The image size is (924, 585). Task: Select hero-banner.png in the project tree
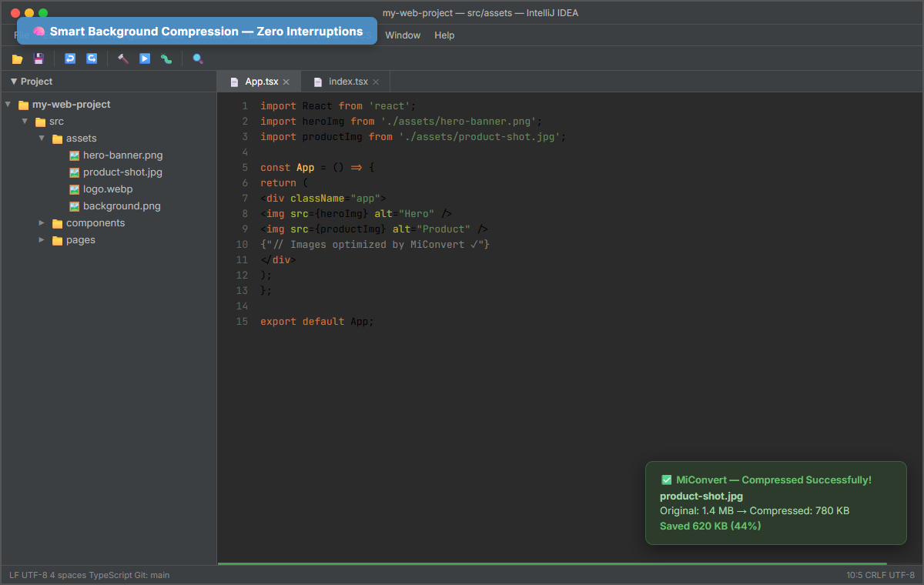click(x=122, y=155)
